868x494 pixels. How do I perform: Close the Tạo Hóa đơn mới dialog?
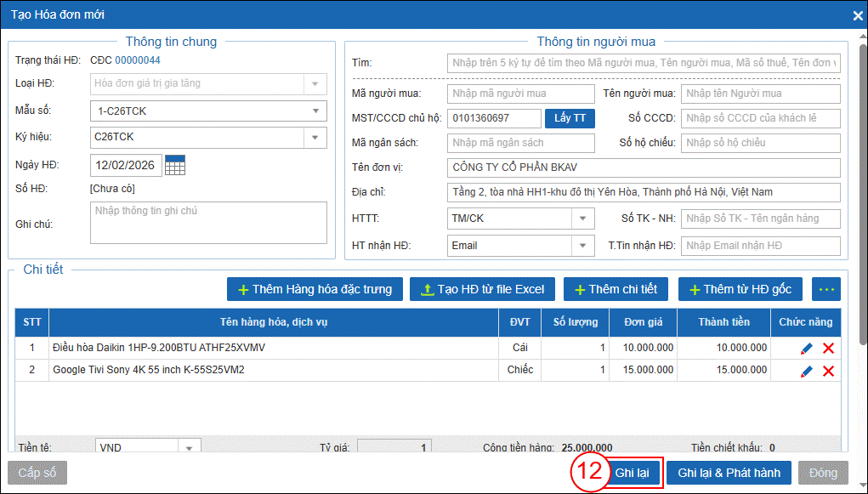click(x=857, y=14)
